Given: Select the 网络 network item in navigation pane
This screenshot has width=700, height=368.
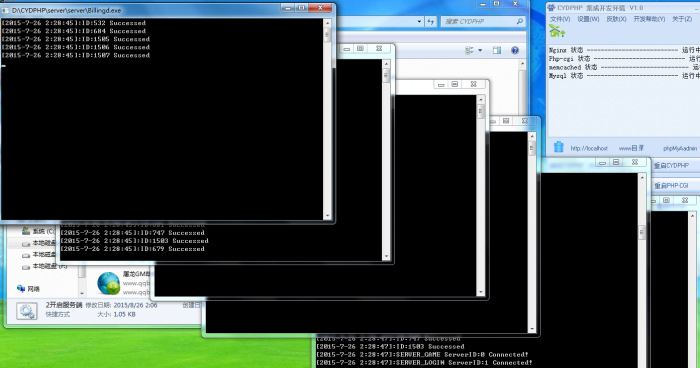Looking at the screenshot, I should [28, 289].
